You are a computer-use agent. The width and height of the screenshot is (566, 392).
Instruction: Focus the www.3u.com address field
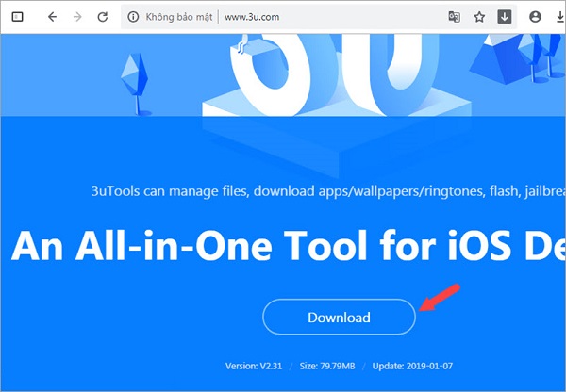pos(253,17)
